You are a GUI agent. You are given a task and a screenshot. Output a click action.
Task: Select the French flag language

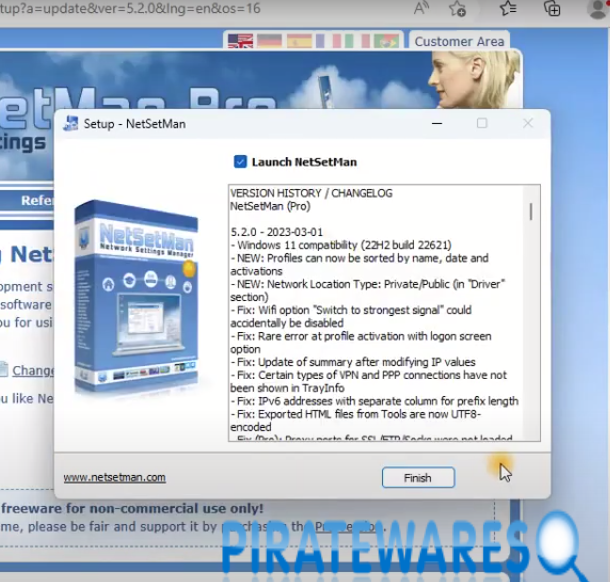[328, 41]
